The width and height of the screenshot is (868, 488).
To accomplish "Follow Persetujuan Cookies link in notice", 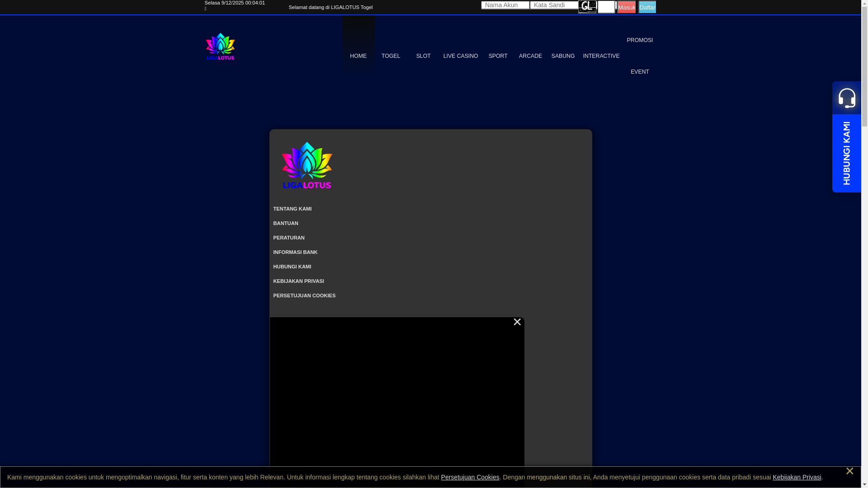I will click(x=470, y=477).
